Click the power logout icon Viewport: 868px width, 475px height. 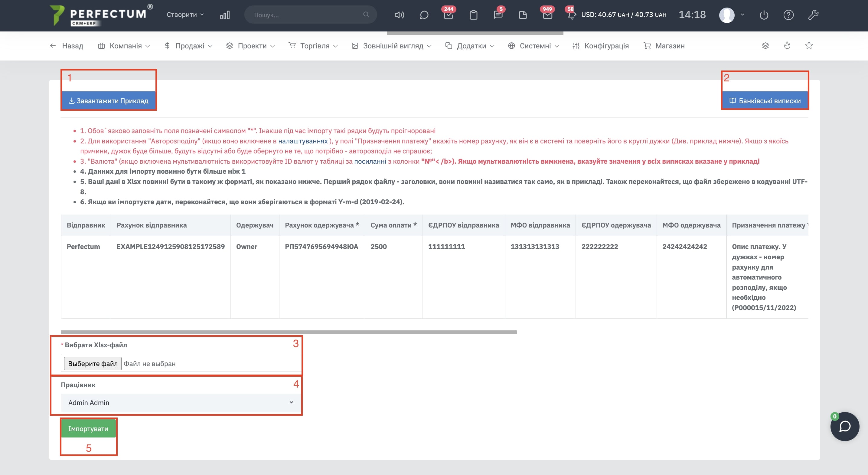pos(764,15)
